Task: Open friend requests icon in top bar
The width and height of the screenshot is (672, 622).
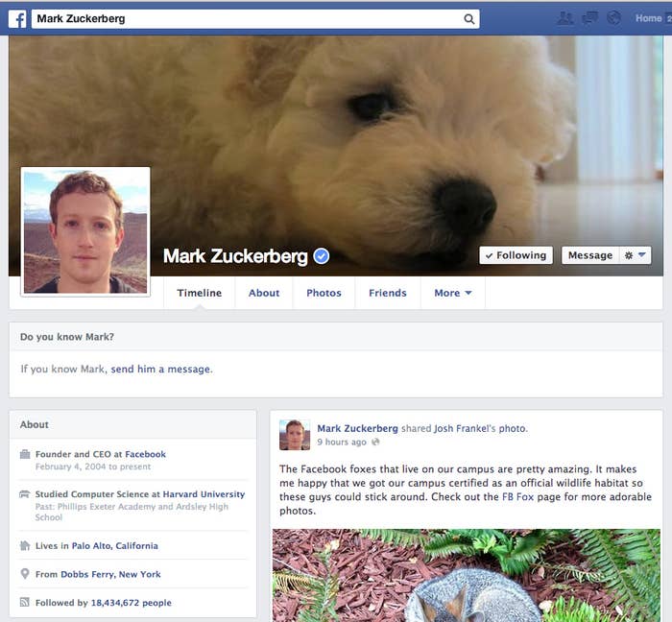Action: 564,18
